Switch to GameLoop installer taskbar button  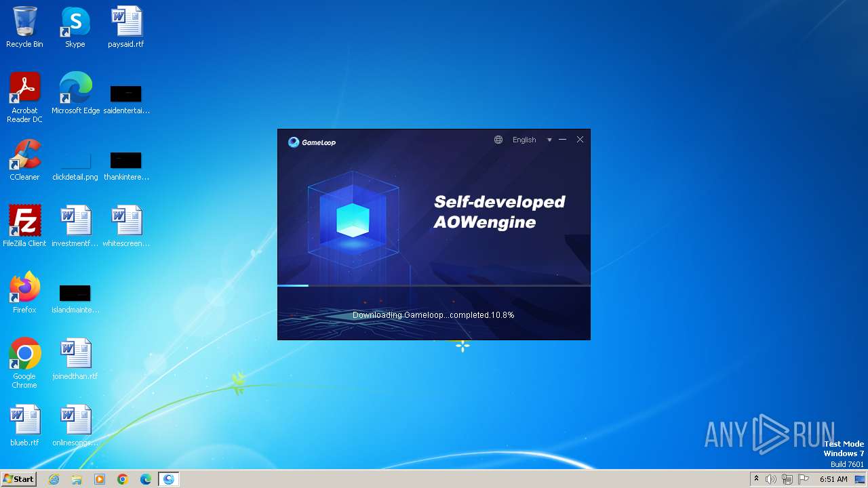169,479
